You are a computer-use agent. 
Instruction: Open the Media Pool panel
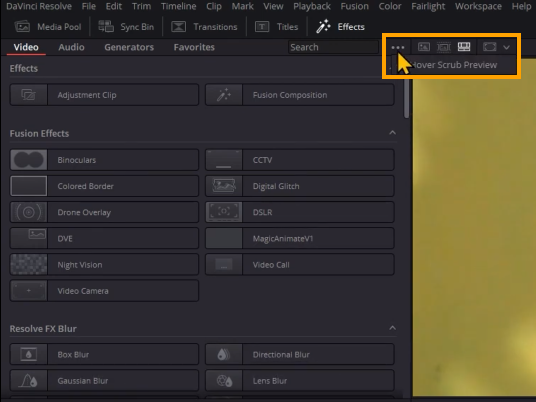click(x=48, y=27)
